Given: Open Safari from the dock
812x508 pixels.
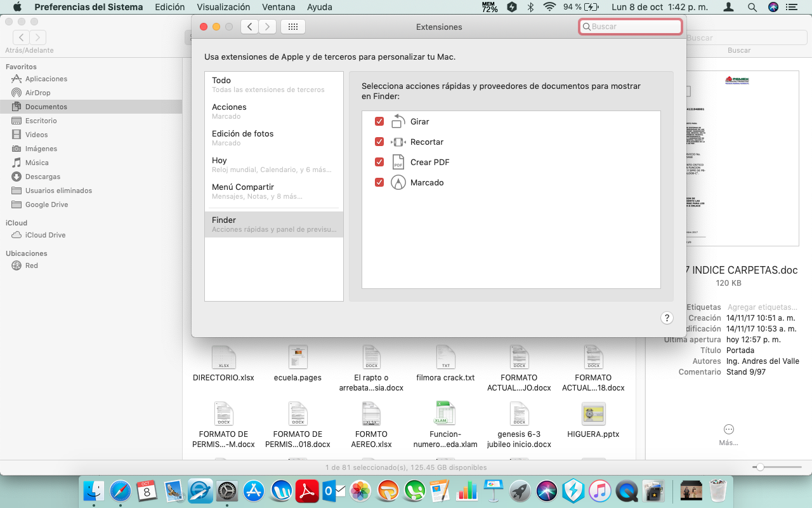Looking at the screenshot, I should click(121, 491).
